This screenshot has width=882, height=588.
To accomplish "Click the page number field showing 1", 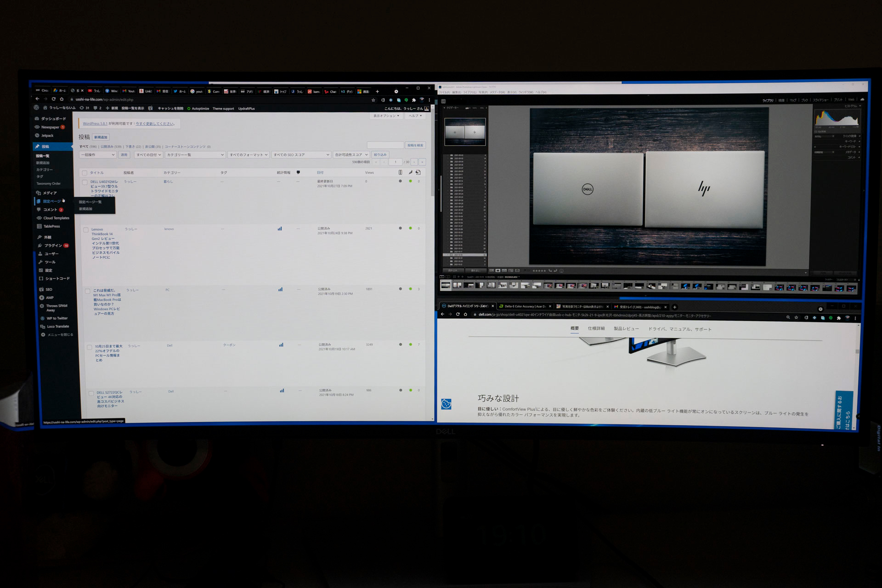I will point(396,162).
